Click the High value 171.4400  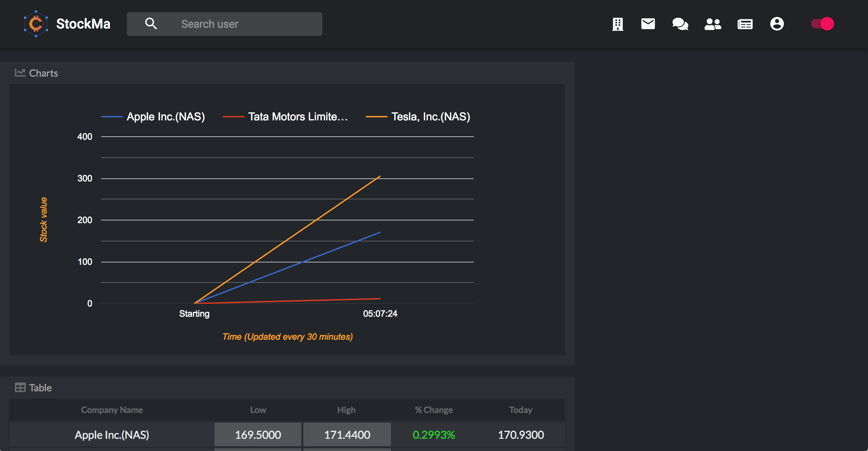click(x=347, y=435)
